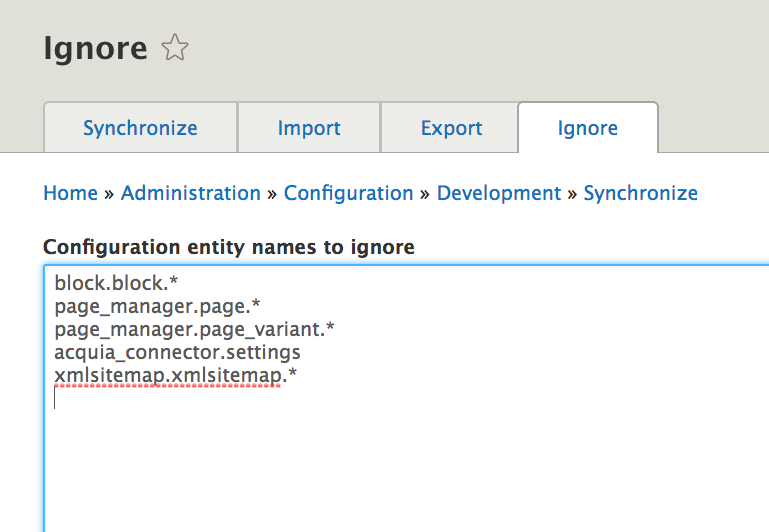Screen dimensions: 769x532
Task: Open the Synchronize breadcrumb link
Action: [x=641, y=193]
